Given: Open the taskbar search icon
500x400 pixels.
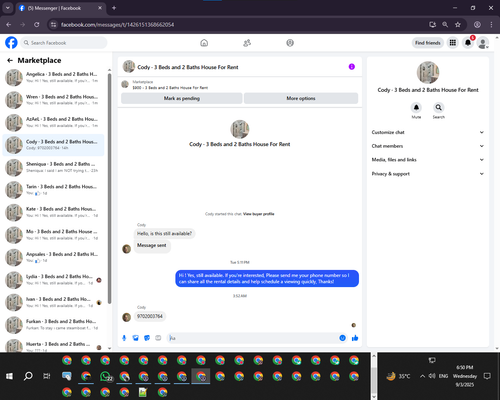Looking at the screenshot, I should pos(28,376).
